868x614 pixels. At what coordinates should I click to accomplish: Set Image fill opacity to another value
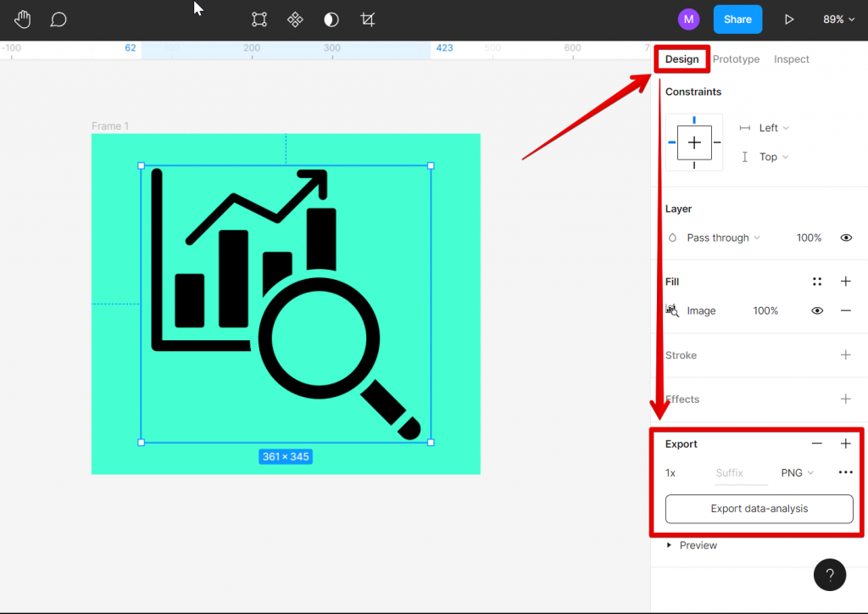[x=765, y=310]
